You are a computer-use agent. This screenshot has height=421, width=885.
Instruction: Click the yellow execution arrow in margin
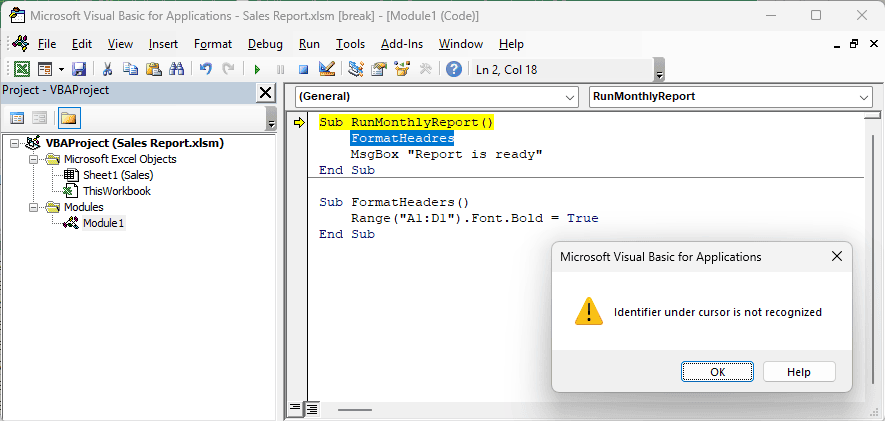[x=299, y=122]
